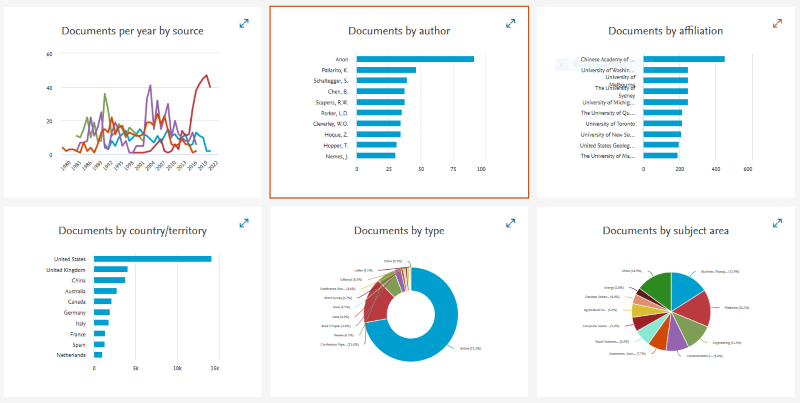Click the University of Toronto label
Viewport: 800px width, 403px height.
click(x=607, y=123)
